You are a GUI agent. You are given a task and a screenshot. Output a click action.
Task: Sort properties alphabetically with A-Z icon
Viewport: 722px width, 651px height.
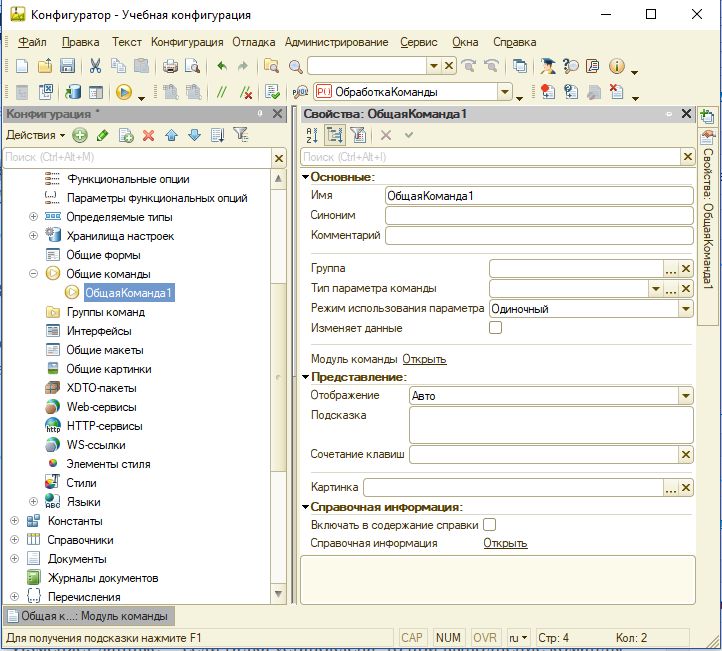click(x=311, y=135)
